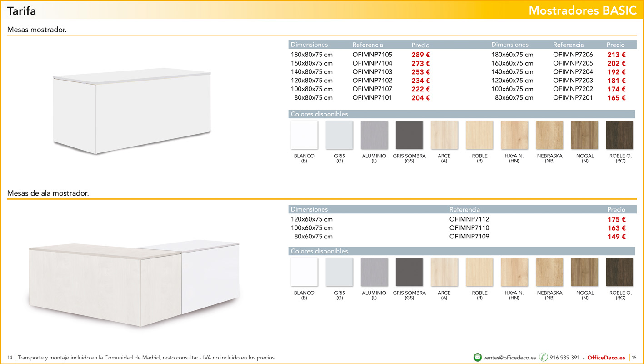Click dimension 180x80x75 cm
The image size is (644, 364).
click(312, 55)
